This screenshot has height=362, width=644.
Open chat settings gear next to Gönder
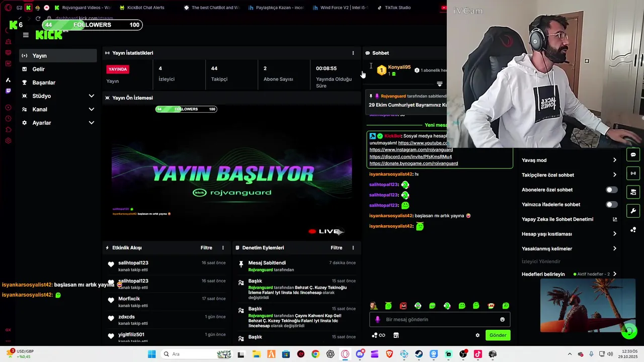[x=477, y=335]
